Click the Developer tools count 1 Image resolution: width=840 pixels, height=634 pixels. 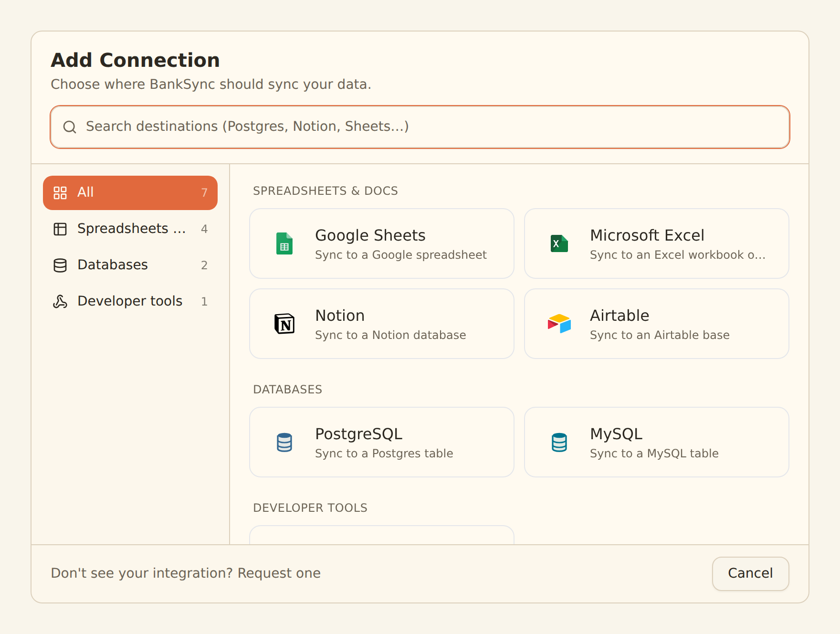click(204, 302)
